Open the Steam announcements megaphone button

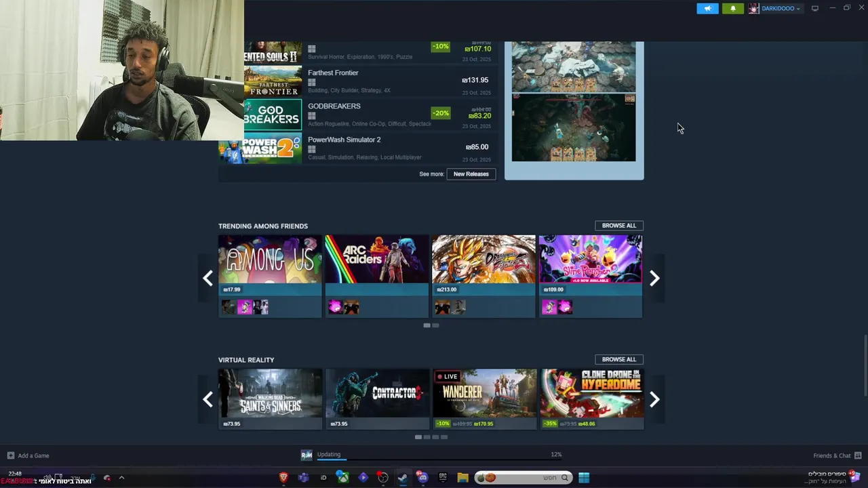(707, 8)
